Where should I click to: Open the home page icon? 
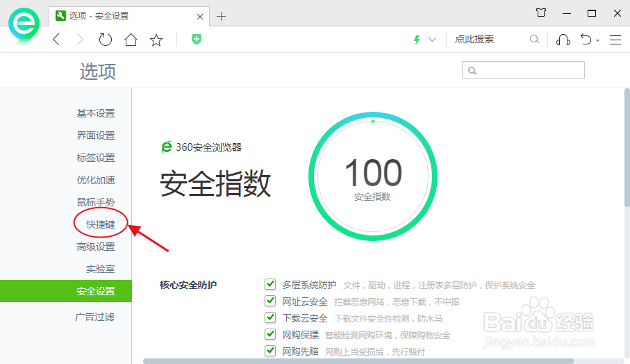pos(131,40)
